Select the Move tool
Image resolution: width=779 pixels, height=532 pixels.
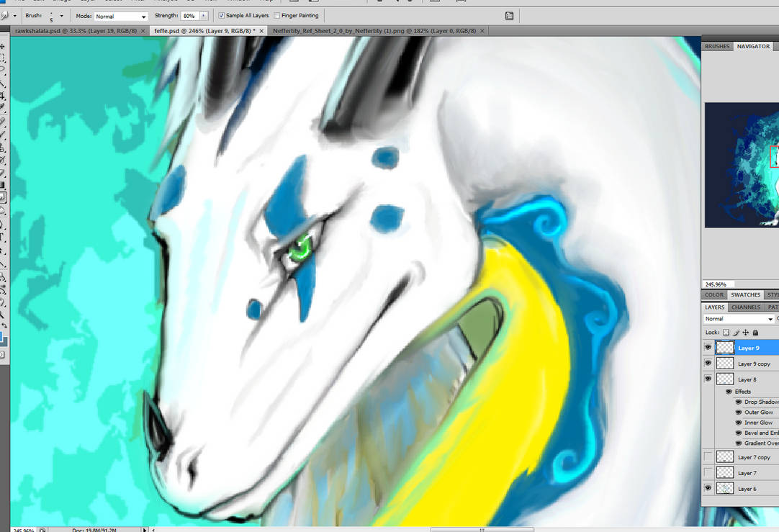click(2, 45)
